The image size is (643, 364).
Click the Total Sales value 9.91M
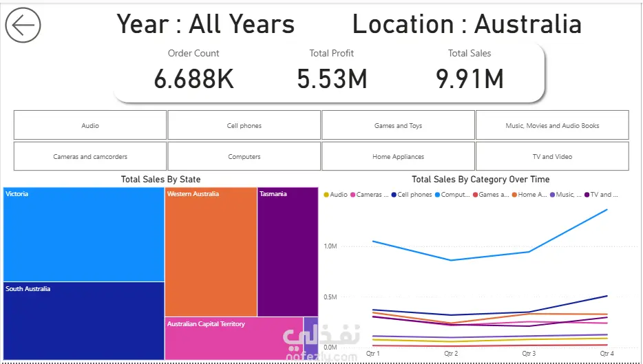(470, 78)
